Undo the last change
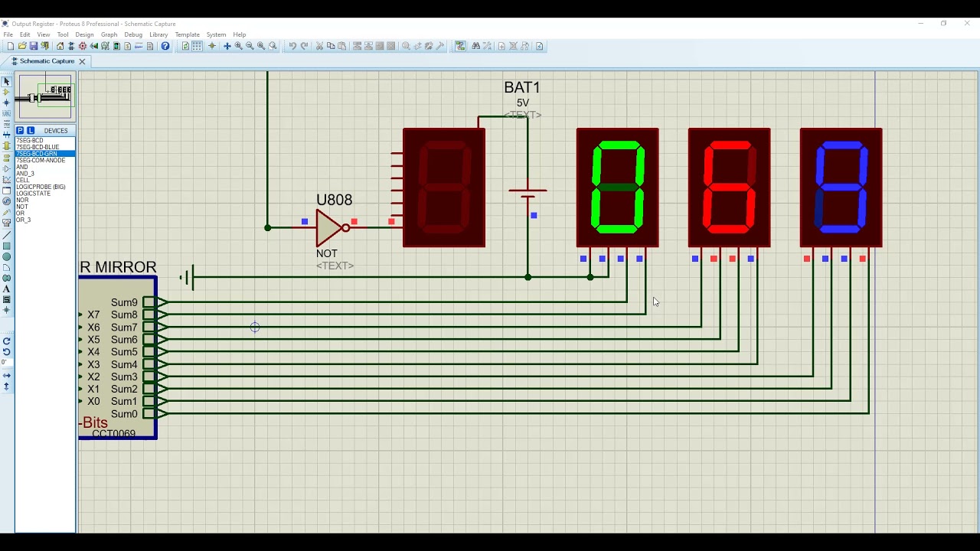 292,46
